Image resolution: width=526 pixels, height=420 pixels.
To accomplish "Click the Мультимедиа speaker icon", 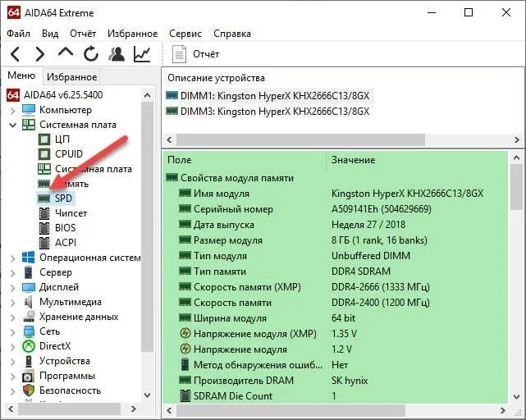I will click(x=29, y=302).
